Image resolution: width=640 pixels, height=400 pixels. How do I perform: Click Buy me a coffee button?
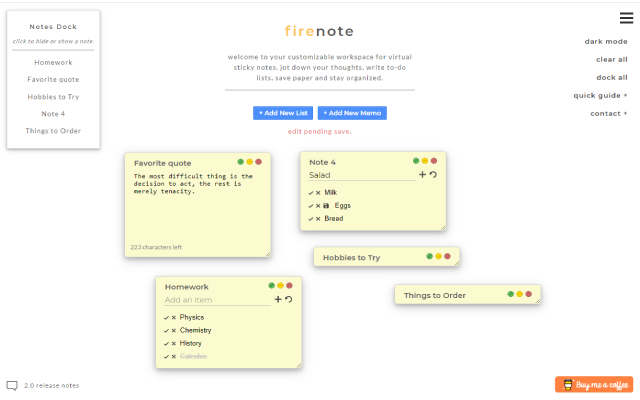coord(594,384)
